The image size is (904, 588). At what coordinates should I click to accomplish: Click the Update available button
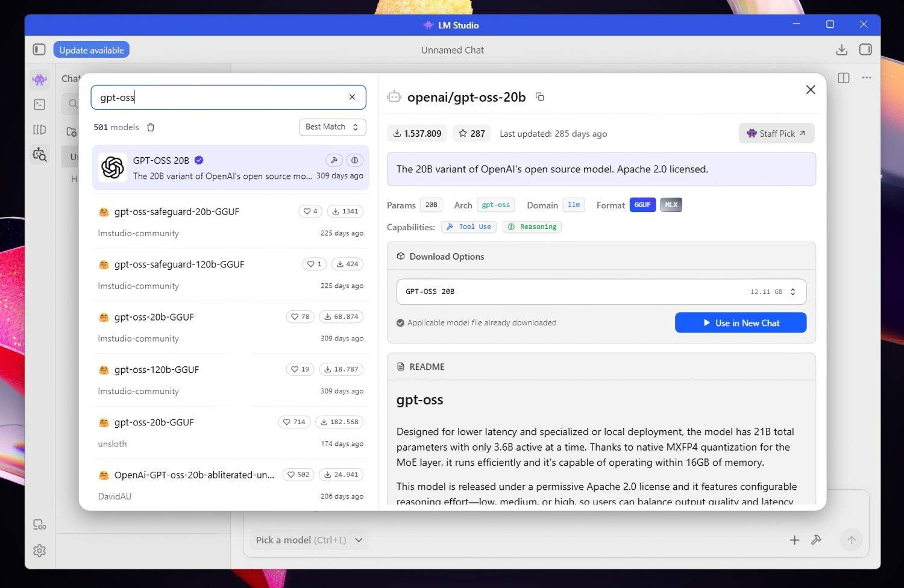point(92,50)
